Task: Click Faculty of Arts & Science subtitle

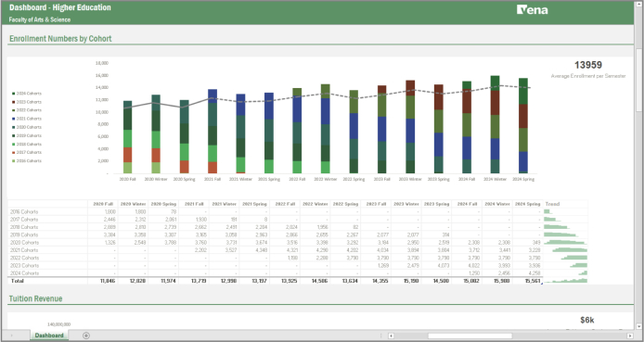Action: click(39, 19)
